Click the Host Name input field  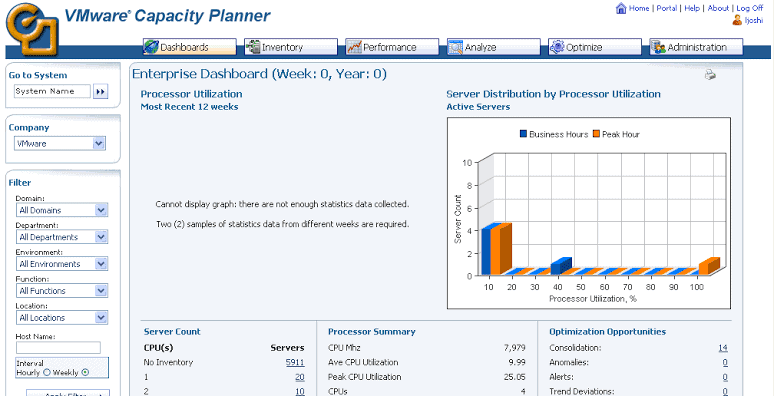coord(58,348)
